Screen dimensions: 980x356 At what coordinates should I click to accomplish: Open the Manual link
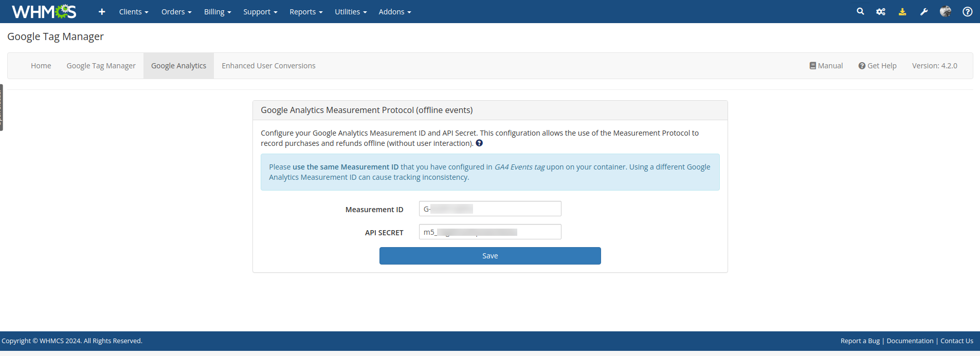826,66
